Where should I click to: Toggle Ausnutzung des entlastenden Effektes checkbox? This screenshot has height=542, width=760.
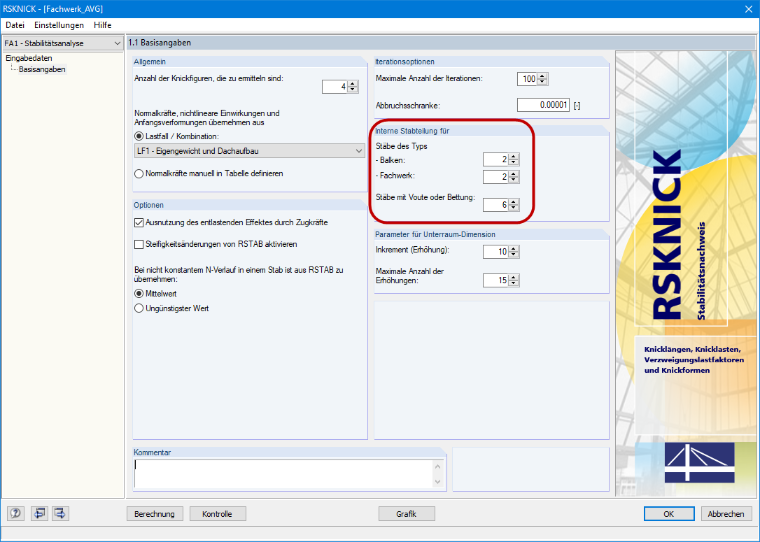(139, 223)
